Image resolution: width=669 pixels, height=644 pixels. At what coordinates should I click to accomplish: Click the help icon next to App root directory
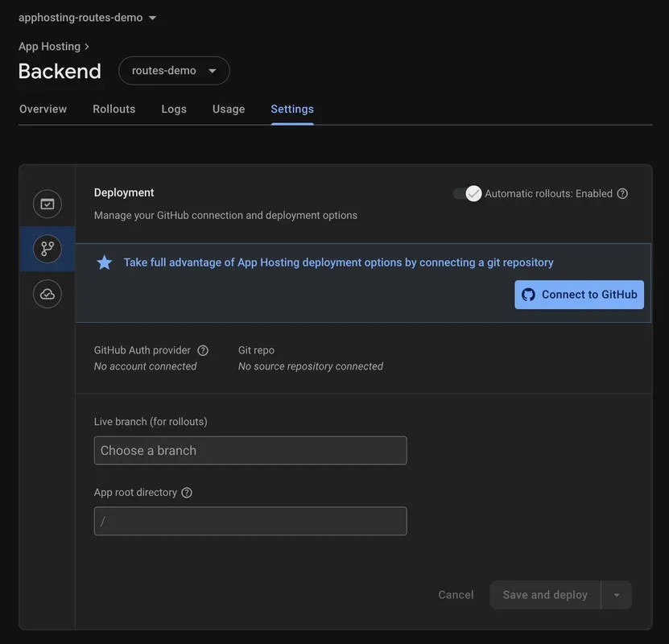187,493
